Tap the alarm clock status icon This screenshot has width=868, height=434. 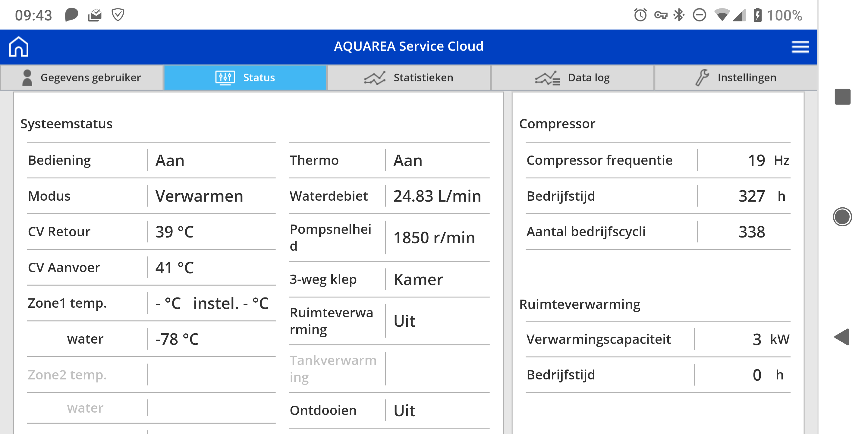click(640, 15)
